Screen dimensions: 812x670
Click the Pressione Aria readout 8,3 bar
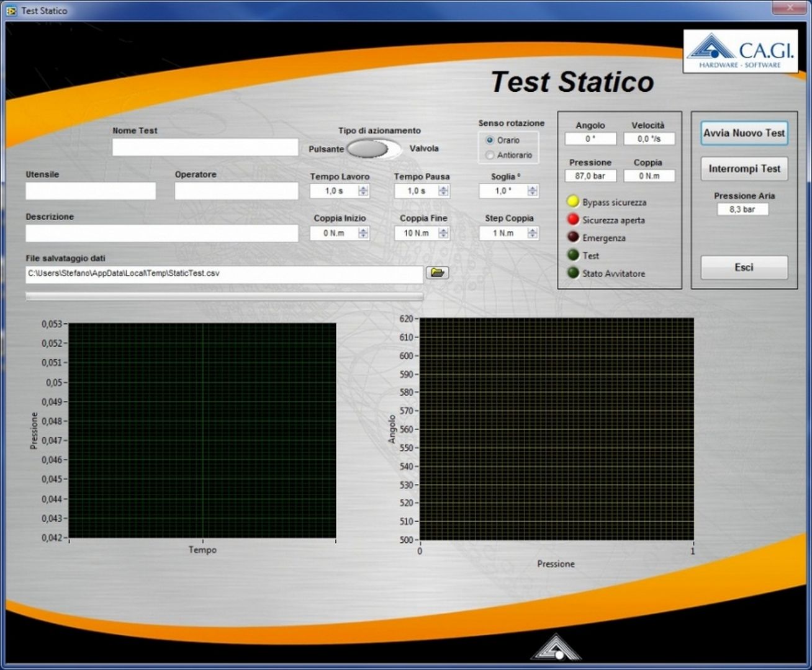click(742, 210)
